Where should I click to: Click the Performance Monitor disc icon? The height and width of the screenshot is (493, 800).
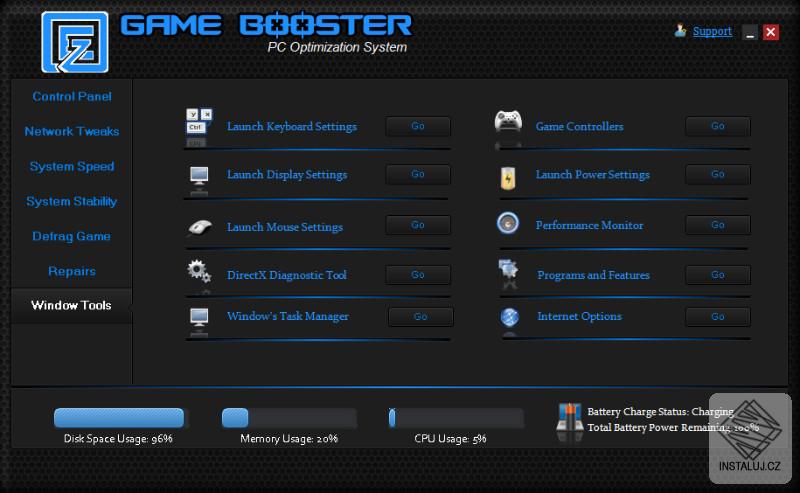(x=508, y=223)
